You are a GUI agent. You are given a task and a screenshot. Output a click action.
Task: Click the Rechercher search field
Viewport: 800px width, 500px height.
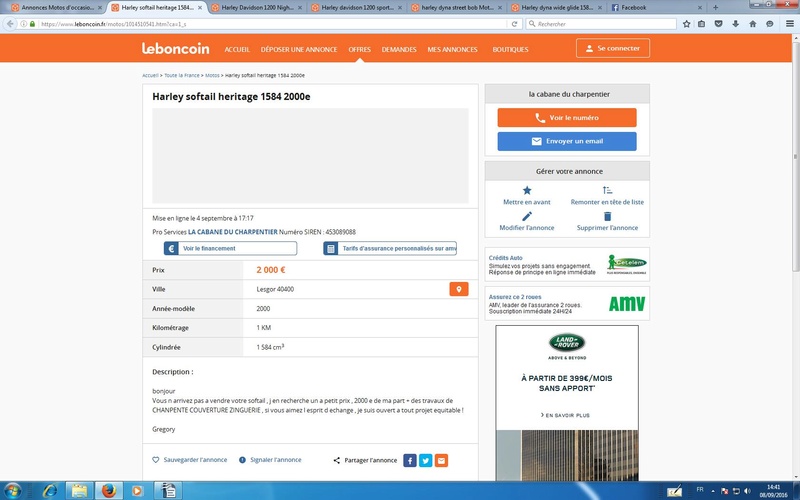click(601, 24)
